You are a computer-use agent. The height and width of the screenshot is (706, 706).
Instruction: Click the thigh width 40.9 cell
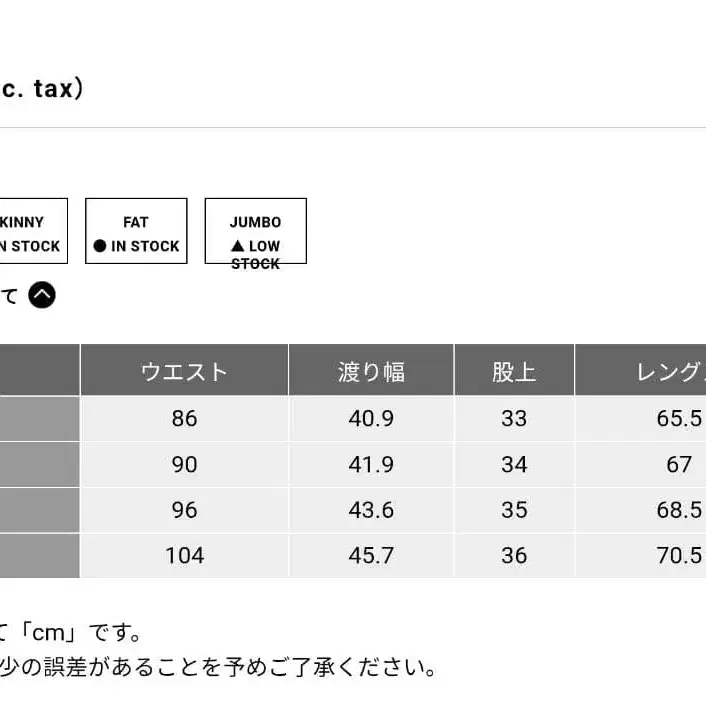click(371, 418)
